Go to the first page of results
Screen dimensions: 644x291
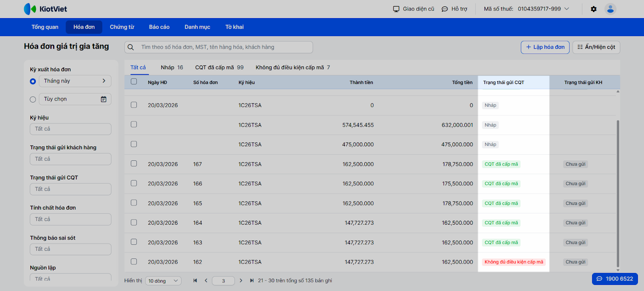195,281
